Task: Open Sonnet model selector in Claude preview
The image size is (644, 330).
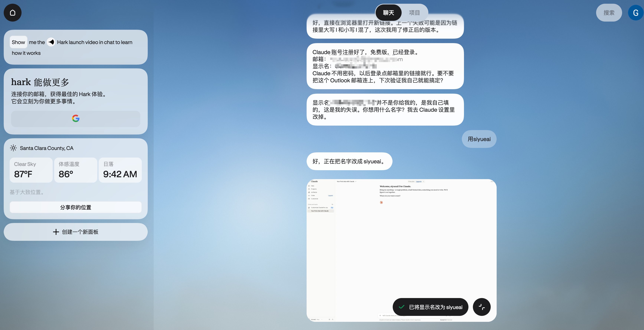Action: click(x=446, y=320)
